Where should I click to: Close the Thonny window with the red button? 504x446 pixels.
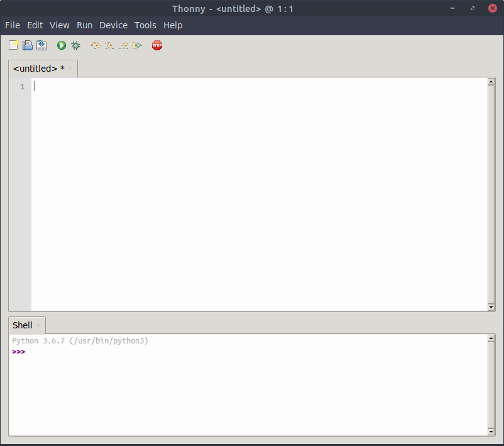pos(493,8)
